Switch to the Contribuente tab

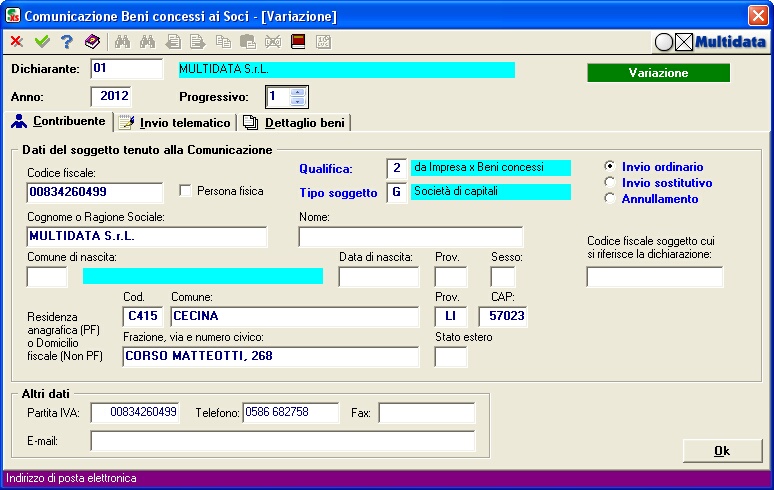[x=59, y=121]
